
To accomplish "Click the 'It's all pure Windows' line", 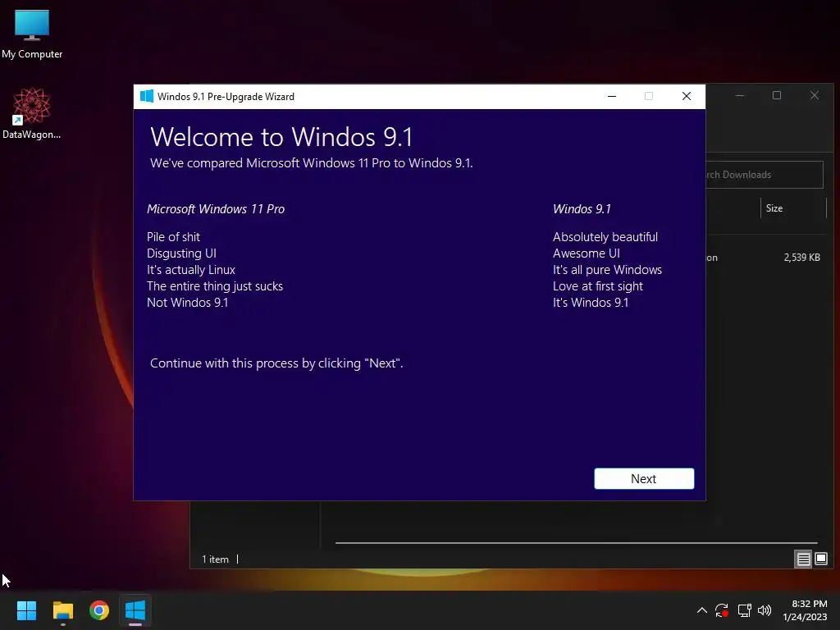I will (x=608, y=270).
